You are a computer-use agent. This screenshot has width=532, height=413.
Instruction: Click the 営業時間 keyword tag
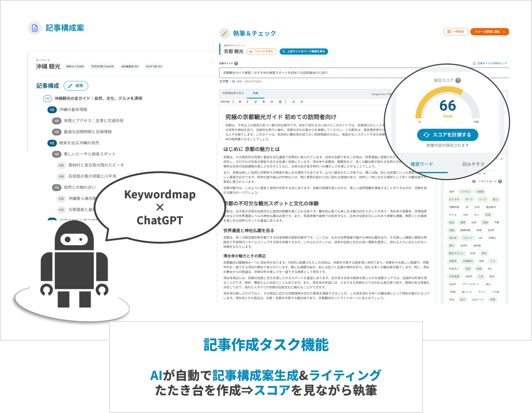coord(466,230)
